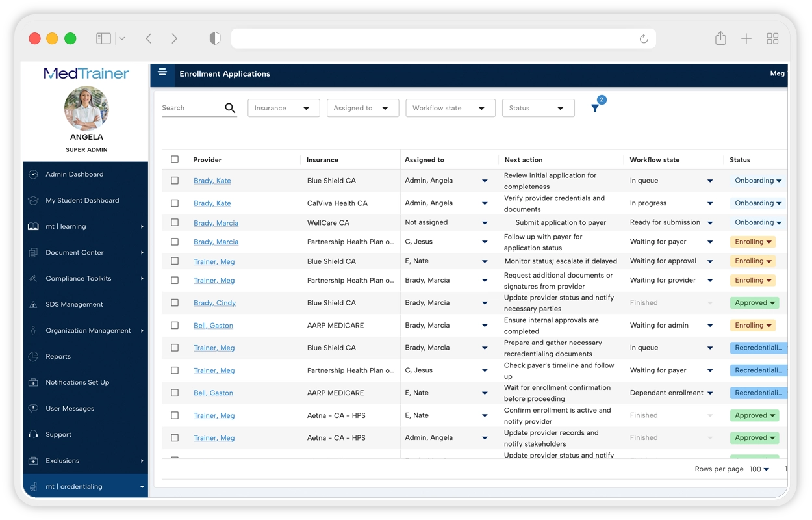Screen dimensions: 812x520
Task: Click the MedTrainer logo
Action: tap(86, 73)
